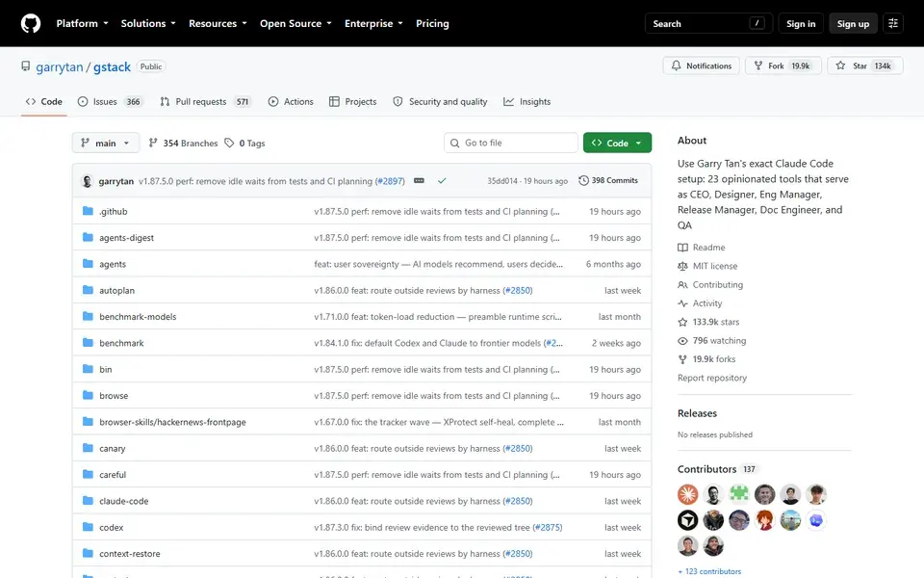Click the magnifier icon in Go to file

tap(454, 143)
